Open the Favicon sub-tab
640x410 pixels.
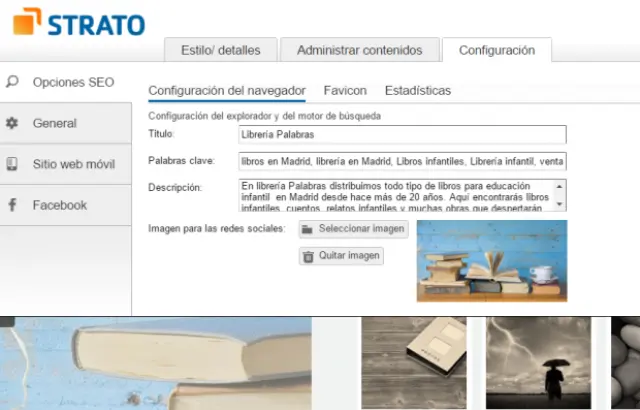click(345, 90)
